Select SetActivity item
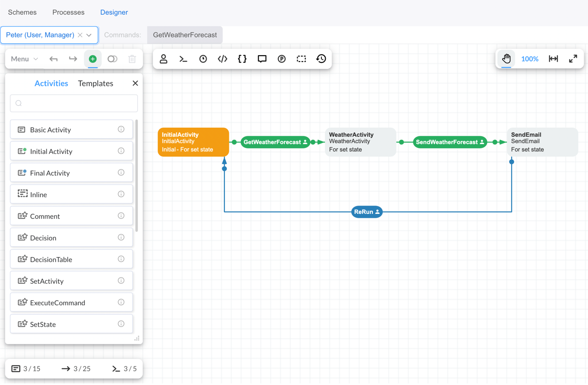Viewport: 588px width, 385px height. pyautogui.click(x=71, y=281)
